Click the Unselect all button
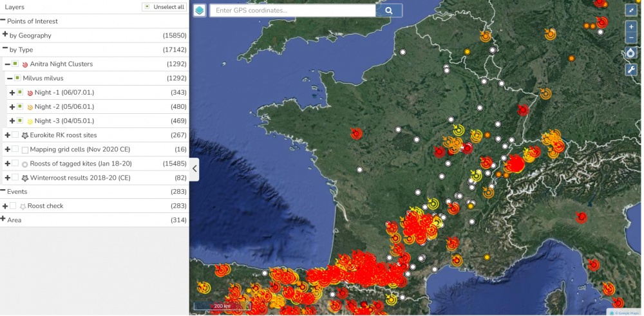This screenshot has width=644, height=316. (x=164, y=7)
